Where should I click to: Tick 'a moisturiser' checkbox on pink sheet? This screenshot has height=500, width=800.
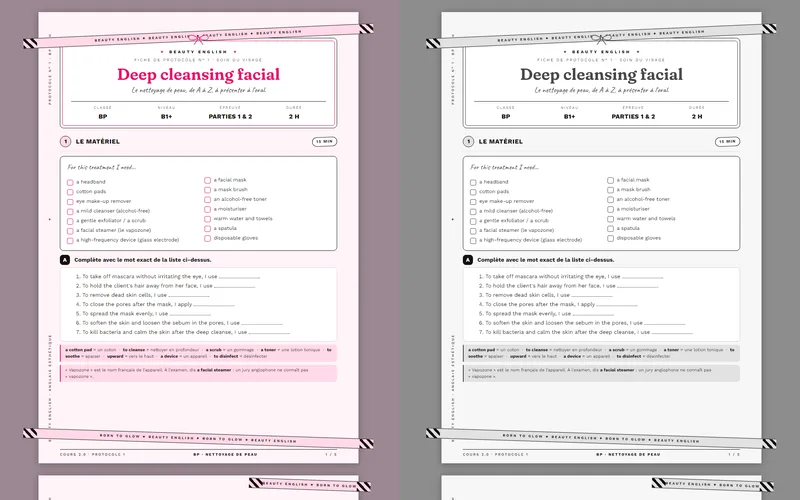click(x=208, y=210)
